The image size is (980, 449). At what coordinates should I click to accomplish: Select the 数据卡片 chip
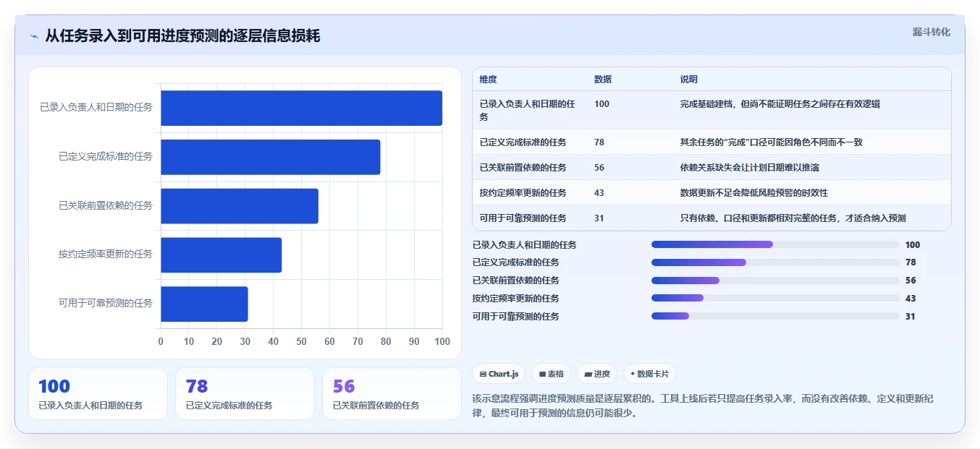coord(649,374)
